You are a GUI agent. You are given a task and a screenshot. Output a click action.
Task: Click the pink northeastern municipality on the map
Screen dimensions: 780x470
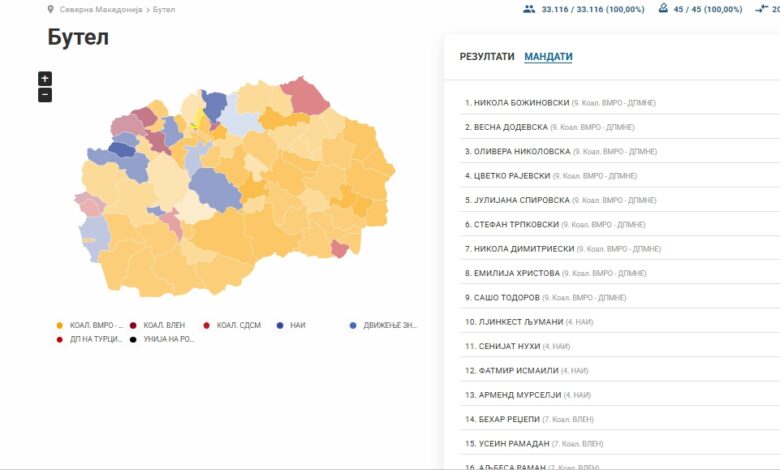[305, 95]
